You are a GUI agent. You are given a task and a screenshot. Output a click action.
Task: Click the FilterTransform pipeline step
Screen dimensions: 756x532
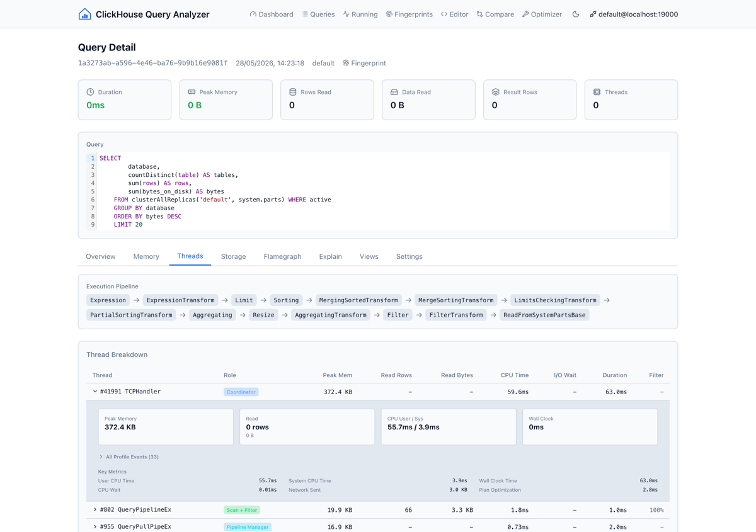[x=456, y=315]
